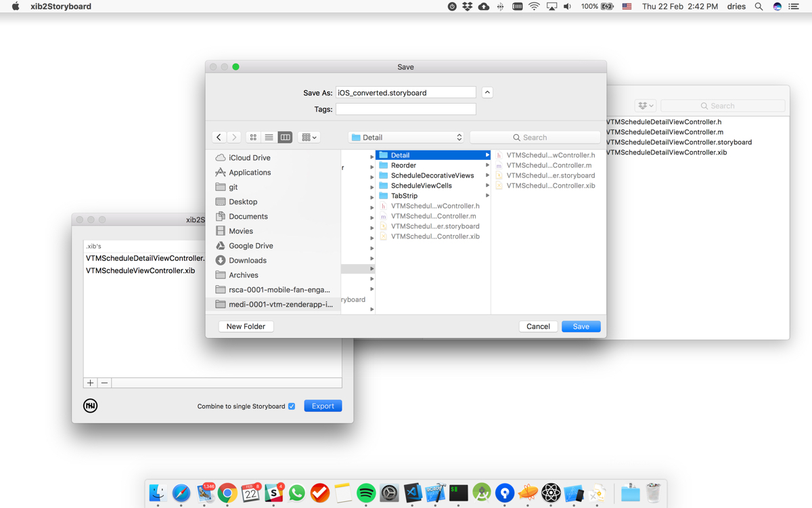This screenshot has height=508, width=812.
Task: Click the minus button to remove xib
Action: tap(104, 383)
